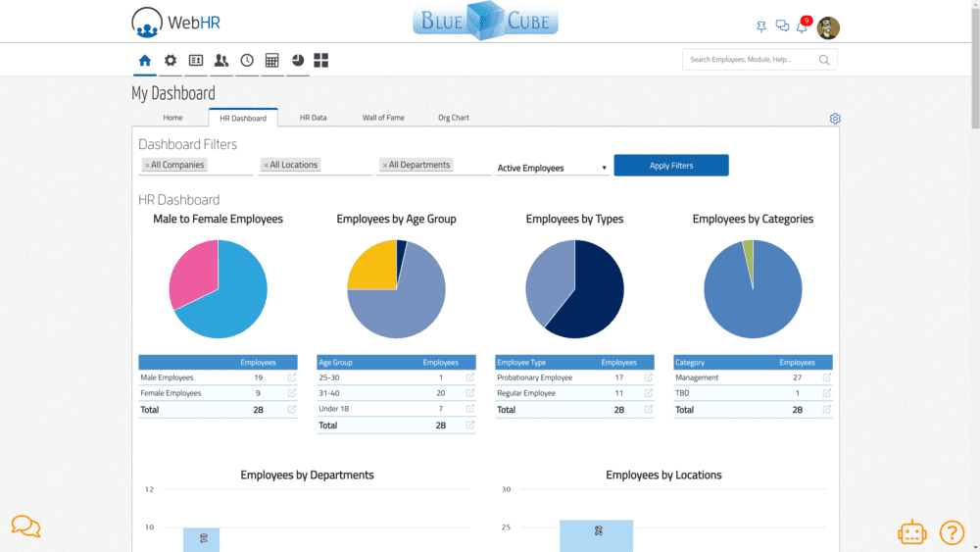The image size is (980, 552).
Task: Open the notifications bell with red badge
Action: pos(803,25)
